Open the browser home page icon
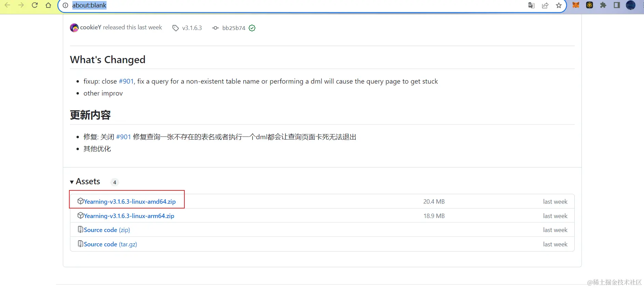This screenshot has height=288, width=644. [48, 5]
